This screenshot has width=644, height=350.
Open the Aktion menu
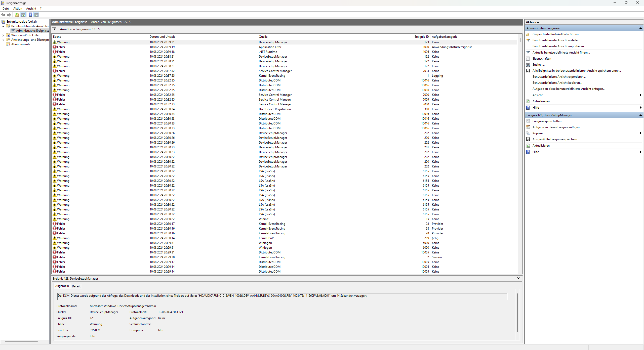[x=18, y=9]
